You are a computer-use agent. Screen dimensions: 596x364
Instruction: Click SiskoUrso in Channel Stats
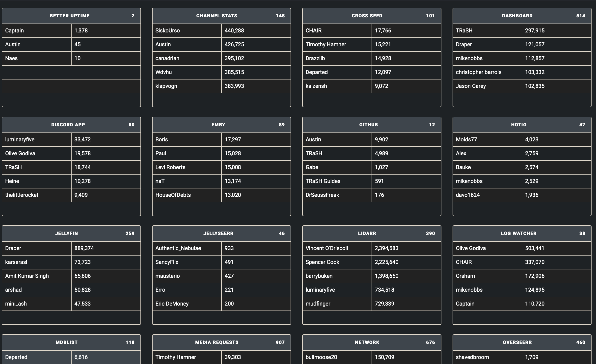click(167, 30)
